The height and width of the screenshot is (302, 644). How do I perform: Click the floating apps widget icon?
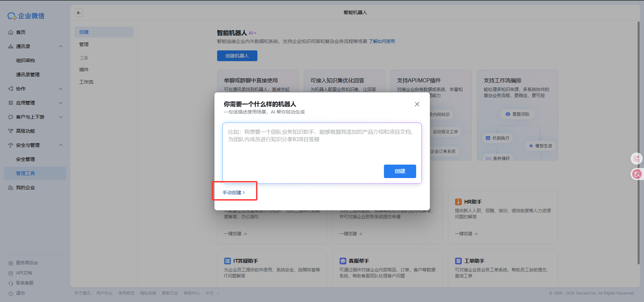point(637,159)
